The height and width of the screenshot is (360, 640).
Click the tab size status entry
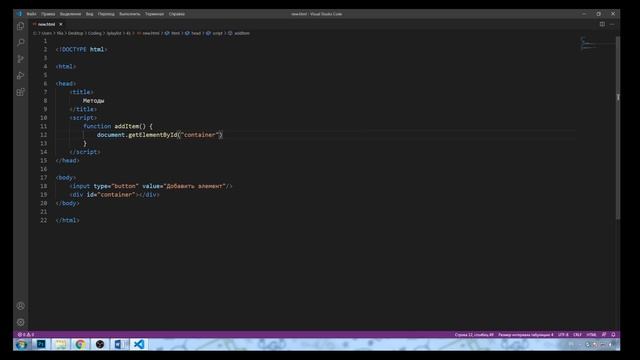526,335
